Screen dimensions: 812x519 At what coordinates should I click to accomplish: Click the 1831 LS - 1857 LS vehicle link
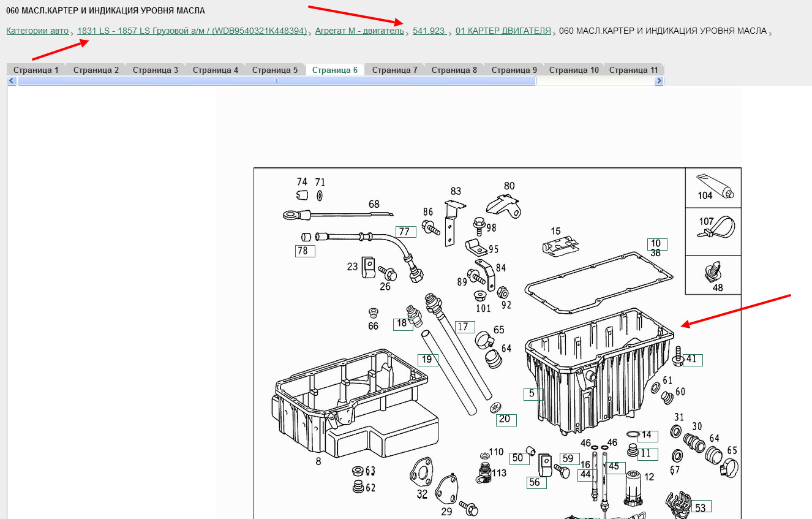[192, 31]
